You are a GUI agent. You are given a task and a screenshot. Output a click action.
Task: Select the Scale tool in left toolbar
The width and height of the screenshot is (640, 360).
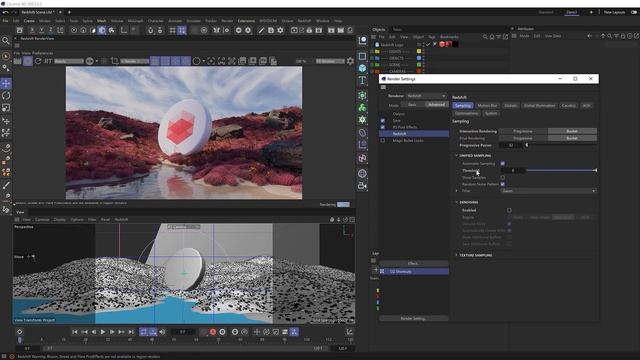coord(6,108)
